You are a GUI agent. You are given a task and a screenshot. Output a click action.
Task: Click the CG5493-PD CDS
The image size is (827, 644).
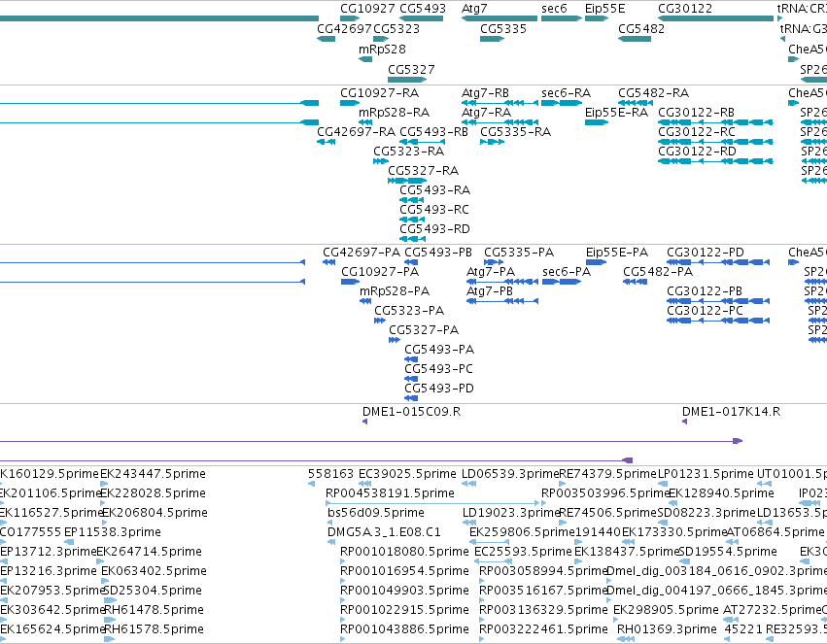(411, 398)
